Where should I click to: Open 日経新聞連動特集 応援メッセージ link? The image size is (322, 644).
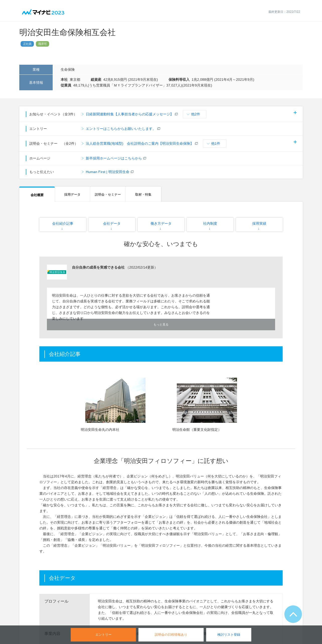pos(129,114)
